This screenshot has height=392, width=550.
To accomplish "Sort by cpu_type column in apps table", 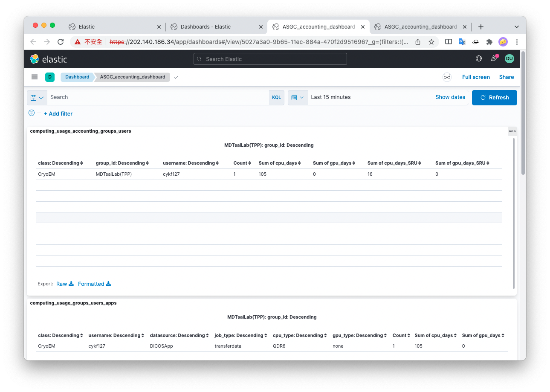I will click(300, 335).
